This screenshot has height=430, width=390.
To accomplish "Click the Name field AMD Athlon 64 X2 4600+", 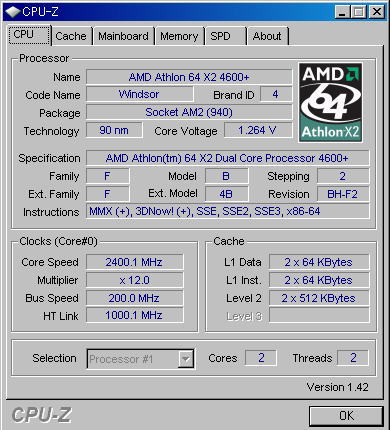I will [x=189, y=77].
